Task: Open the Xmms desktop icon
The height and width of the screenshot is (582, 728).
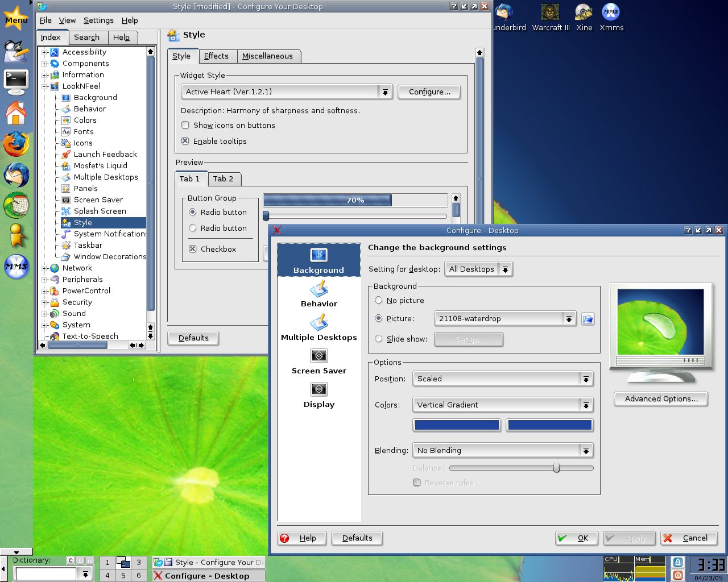Action: [611, 17]
